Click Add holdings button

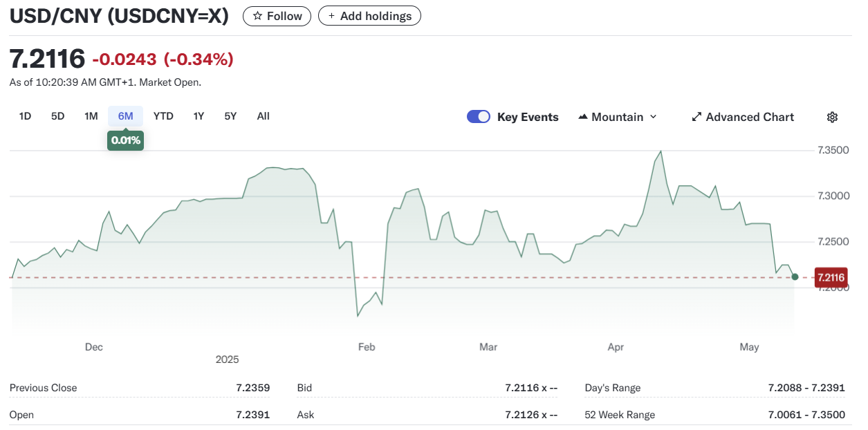click(369, 16)
